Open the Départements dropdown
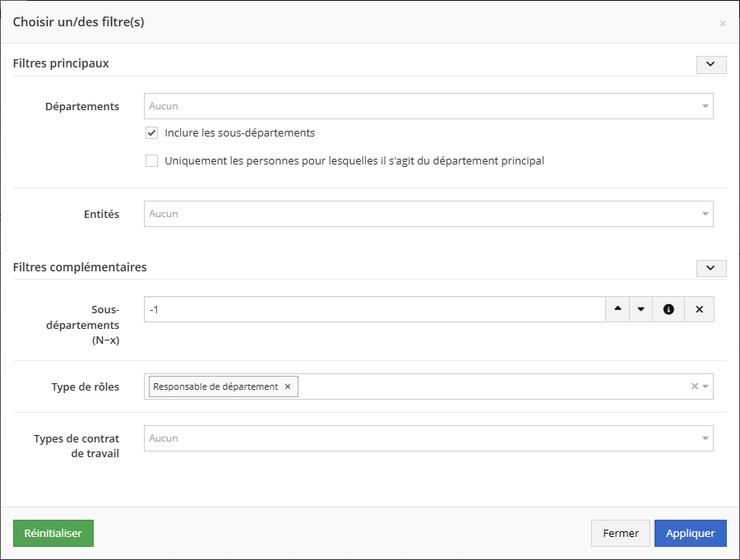The image size is (740, 560). tap(428, 106)
